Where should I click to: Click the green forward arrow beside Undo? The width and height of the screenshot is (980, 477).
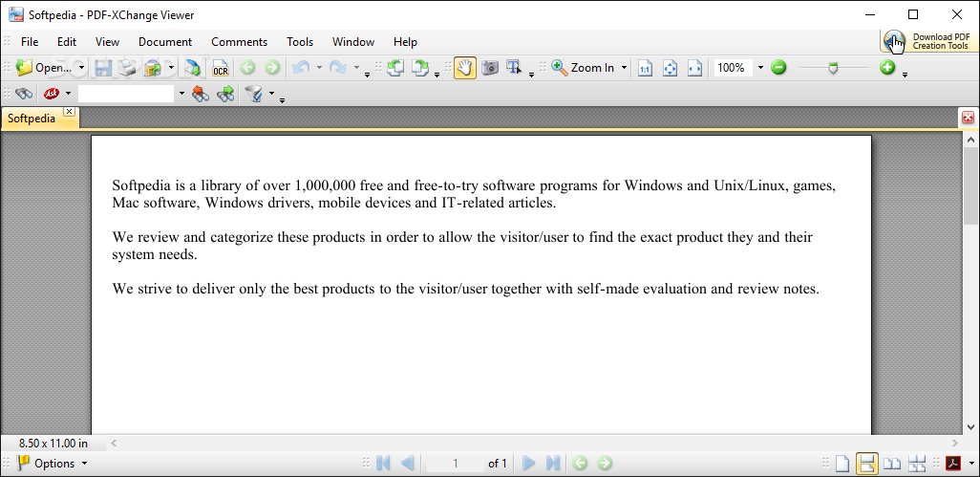[272, 68]
